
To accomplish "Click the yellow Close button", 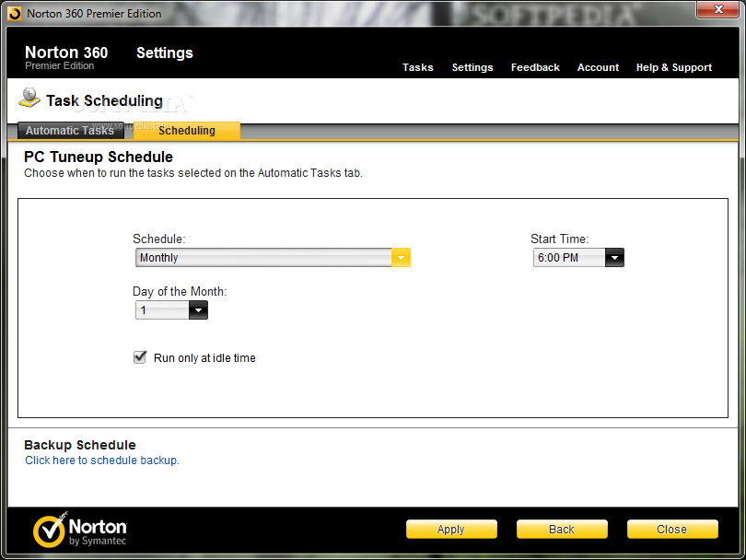I will [x=671, y=529].
